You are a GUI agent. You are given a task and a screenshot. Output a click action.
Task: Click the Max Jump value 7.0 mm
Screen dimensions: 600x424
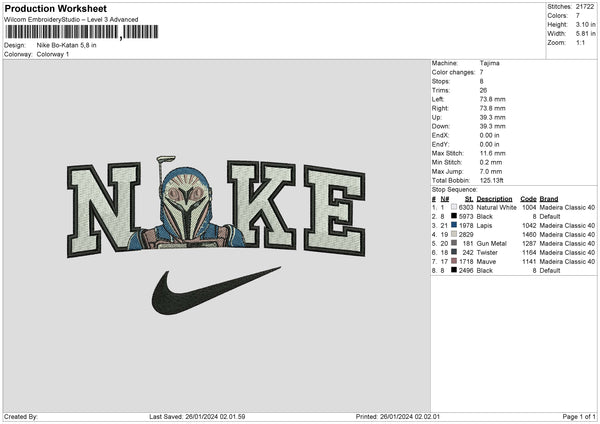tap(491, 171)
